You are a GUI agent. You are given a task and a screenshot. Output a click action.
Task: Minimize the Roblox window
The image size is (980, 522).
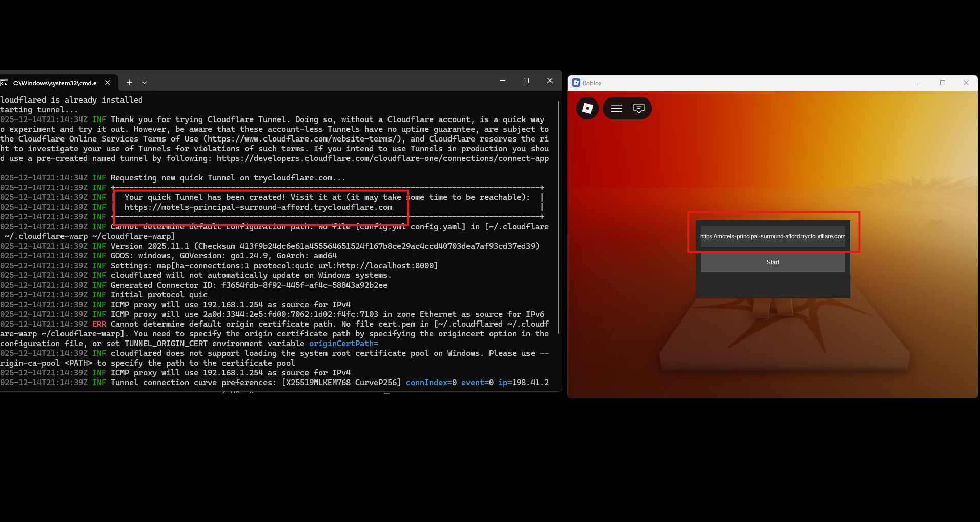pyautogui.click(x=919, y=83)
